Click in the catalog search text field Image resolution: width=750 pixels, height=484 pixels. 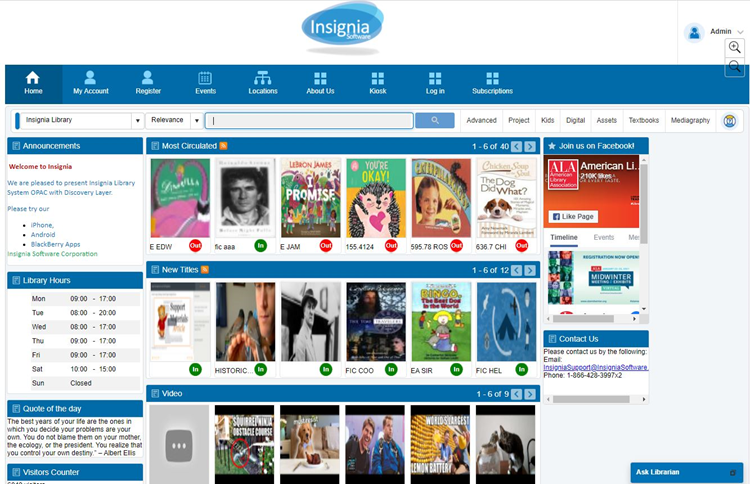(310, 120)
